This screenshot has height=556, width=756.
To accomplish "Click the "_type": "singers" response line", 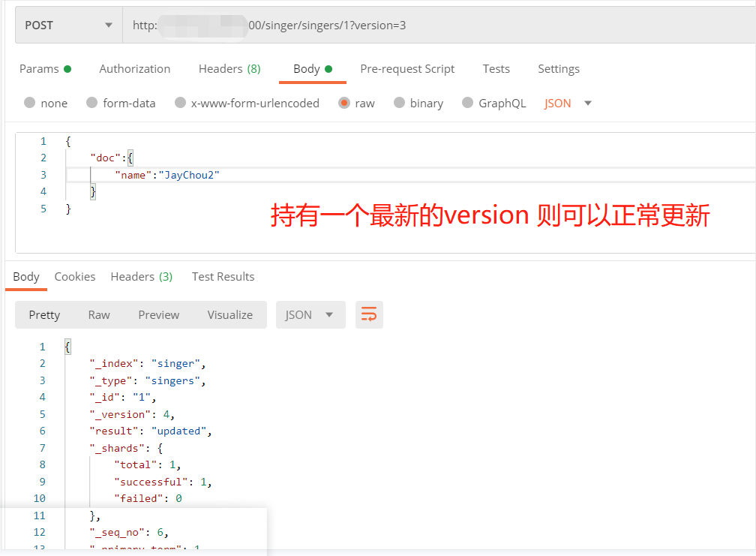I will point(148,380).
